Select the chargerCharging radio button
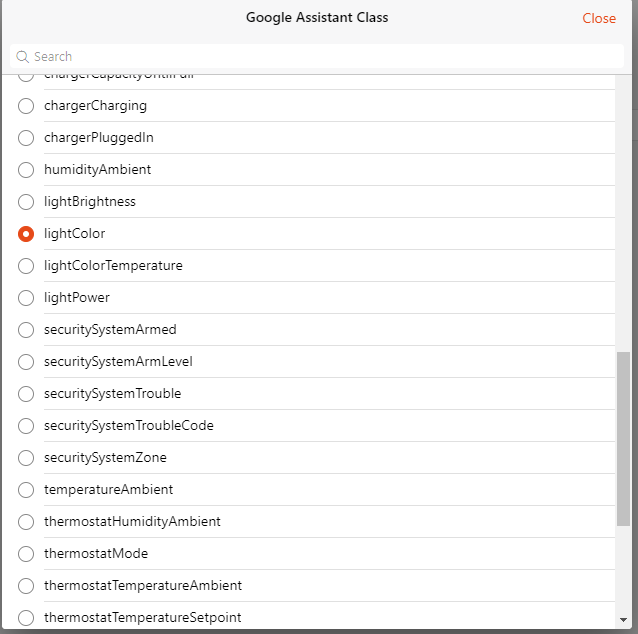 click(26, 106)
